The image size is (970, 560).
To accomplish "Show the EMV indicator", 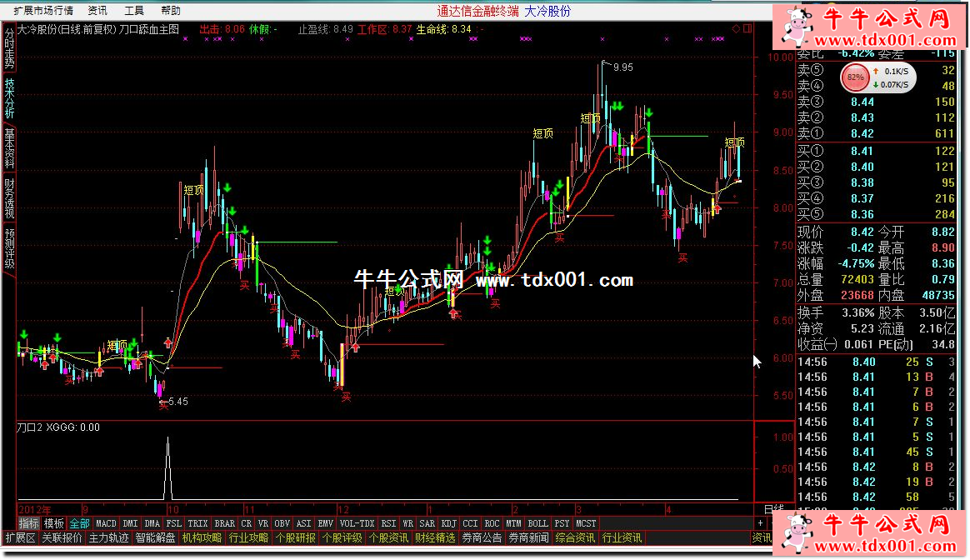I will tap(325, 523).
